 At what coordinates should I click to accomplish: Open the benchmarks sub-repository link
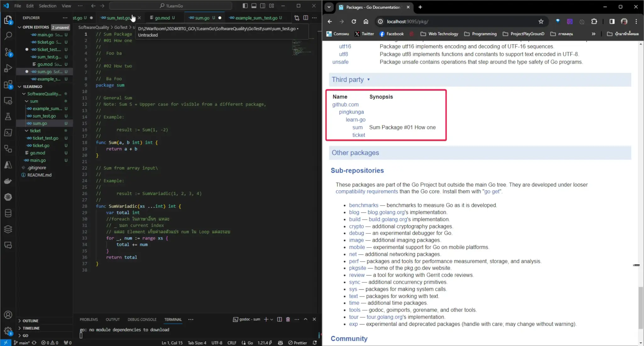(364, 205)
